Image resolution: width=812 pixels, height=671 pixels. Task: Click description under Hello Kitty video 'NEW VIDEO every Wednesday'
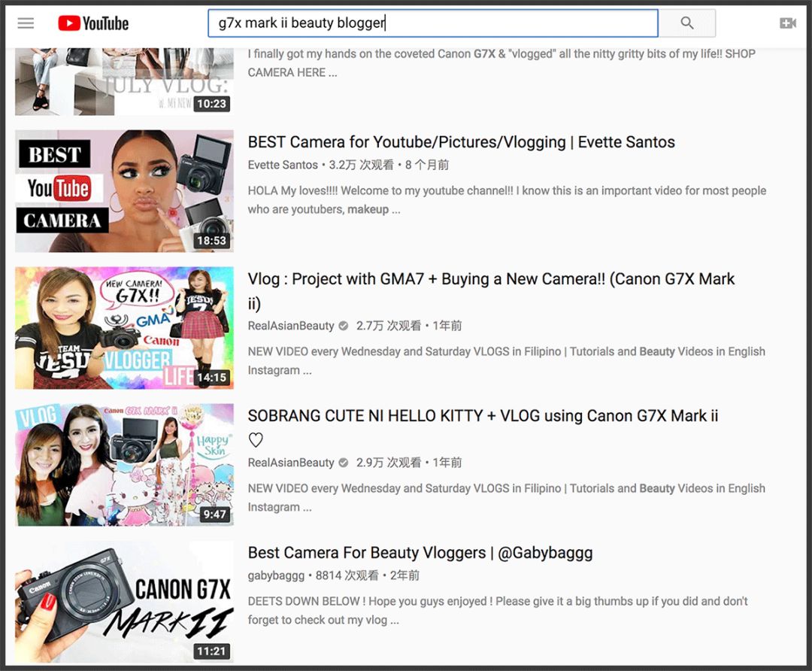(x=507, y=497)
